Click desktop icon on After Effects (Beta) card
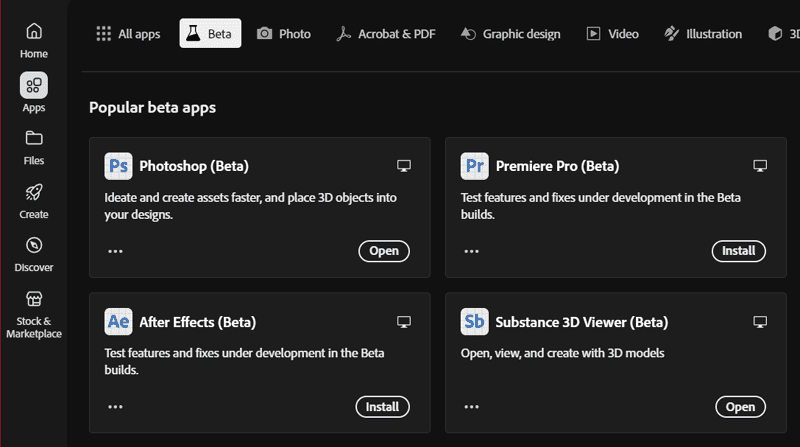The width and height of the screenshot is (800, 447). (404, 322)
